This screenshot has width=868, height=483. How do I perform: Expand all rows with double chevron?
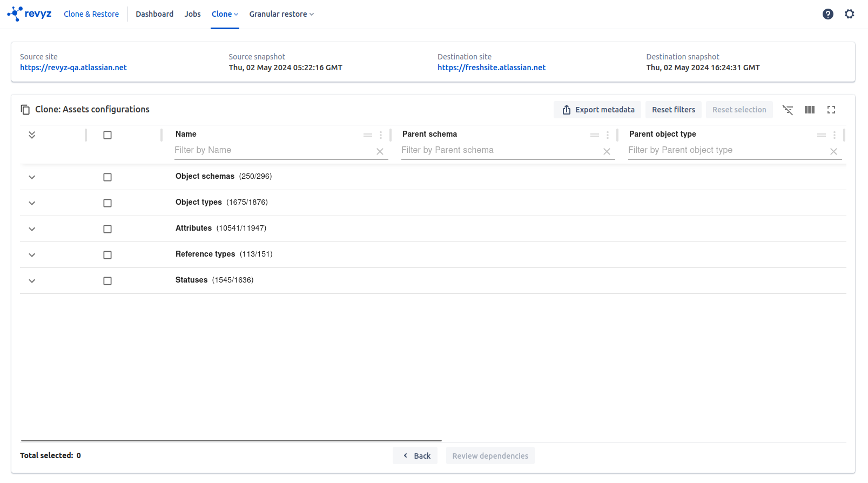pos(32,135)
